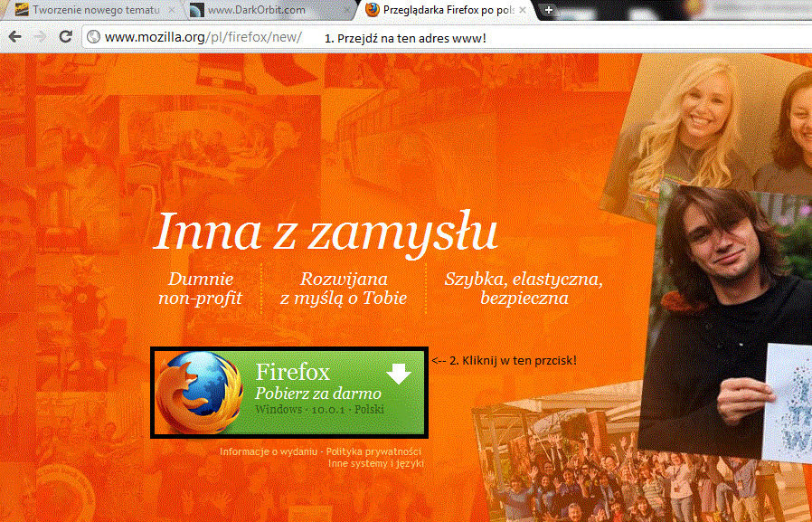The width and height of the screenshot is (812, 522).
Task: Go back with the browser back arrow
Action: [x=14, y=37]
